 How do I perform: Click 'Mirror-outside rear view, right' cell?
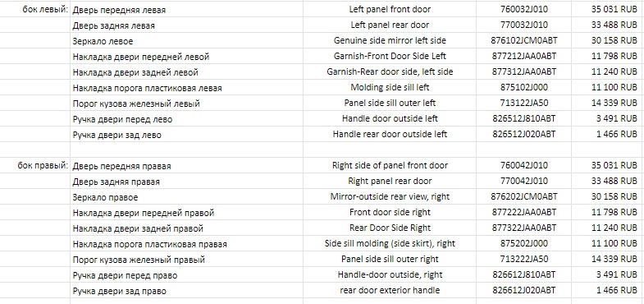click(x=390, y=197)
